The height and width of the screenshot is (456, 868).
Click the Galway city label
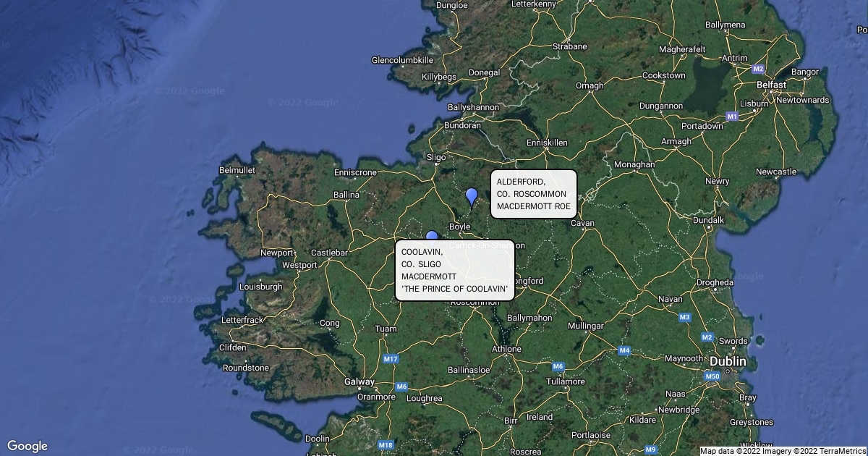point(359,381)
